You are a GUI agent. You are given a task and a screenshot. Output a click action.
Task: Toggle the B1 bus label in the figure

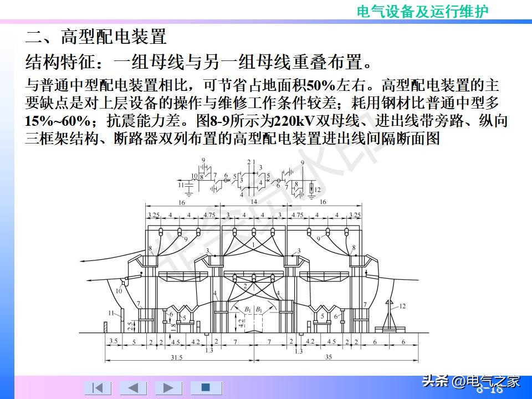[248, 309]
